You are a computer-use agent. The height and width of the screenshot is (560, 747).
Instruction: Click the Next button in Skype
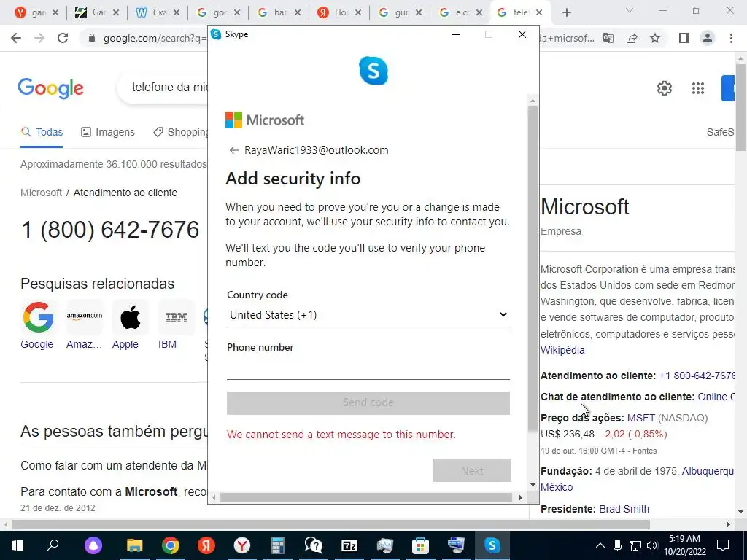(472, 470)
